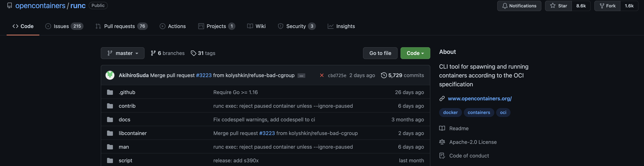The width and height of the screenshot is (644, 166).
Task: Click the contrib folder icon
Action: [x=110, y=106]
